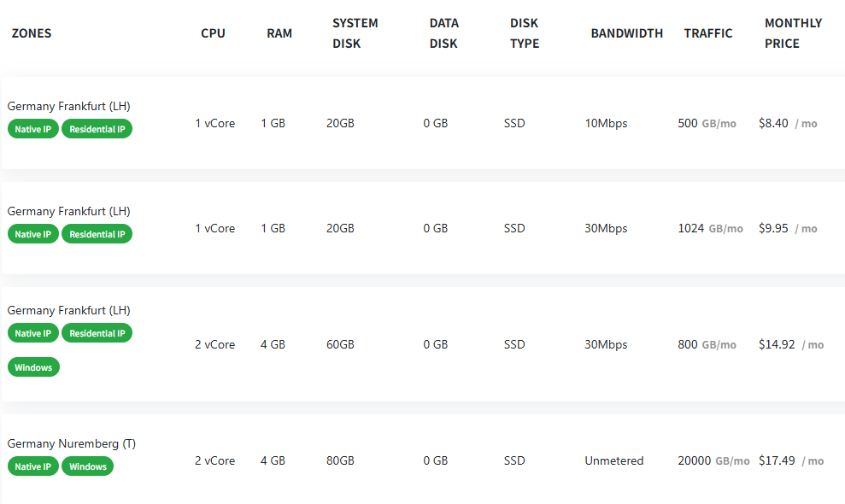Pick the $17.49 Germany Nuremberg plan
Viewport: 845px width, 504px height.
click(423, 460)
